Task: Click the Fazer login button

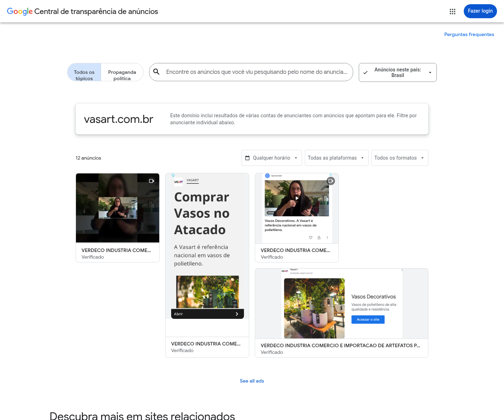Action: click(480, 11)
